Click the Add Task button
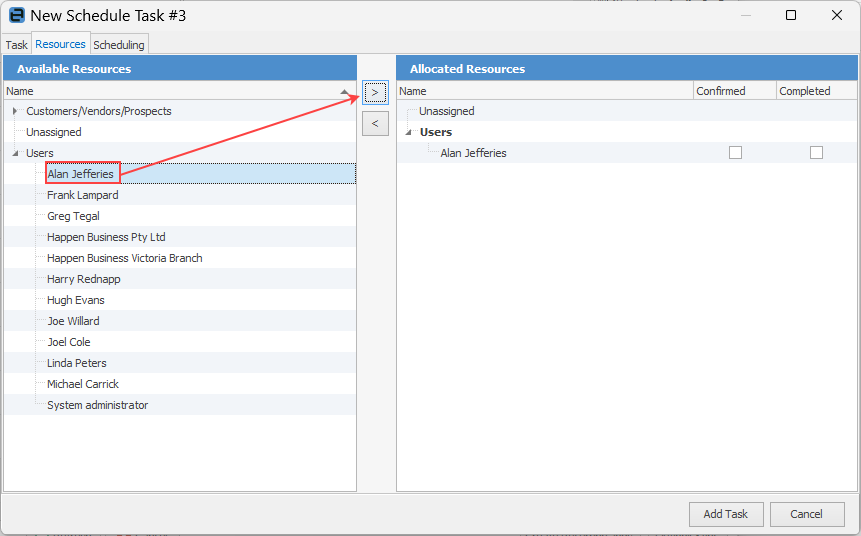The height and width of the screenshot is (536, 861). point(726,514)
